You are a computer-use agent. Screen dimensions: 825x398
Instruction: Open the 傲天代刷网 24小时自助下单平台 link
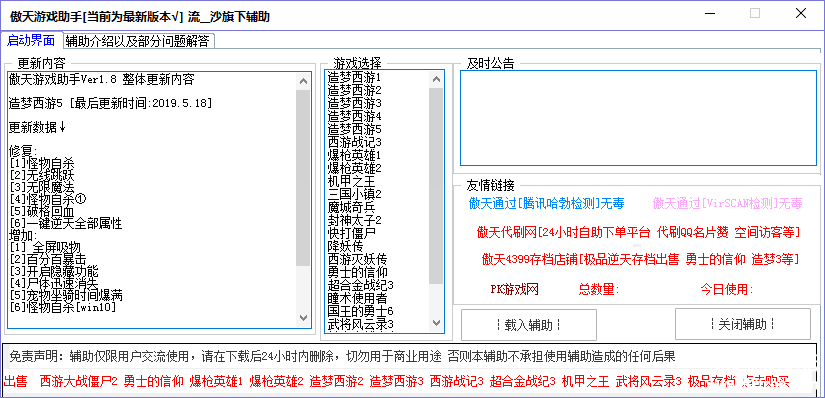click(638, 232)
